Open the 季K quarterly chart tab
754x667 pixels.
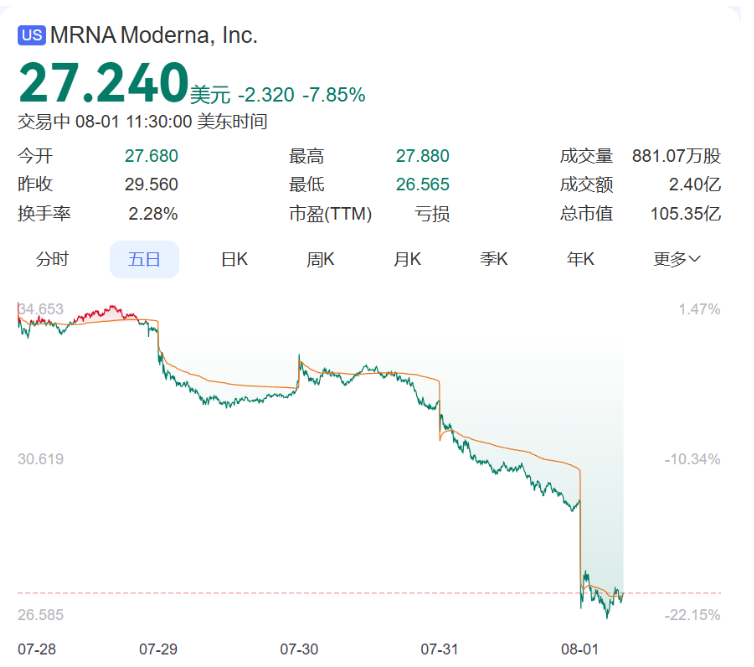click(x=494, y=260)
